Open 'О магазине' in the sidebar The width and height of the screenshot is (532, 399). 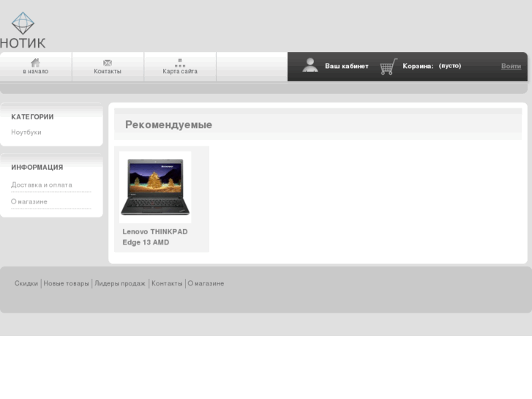point(29,201)
